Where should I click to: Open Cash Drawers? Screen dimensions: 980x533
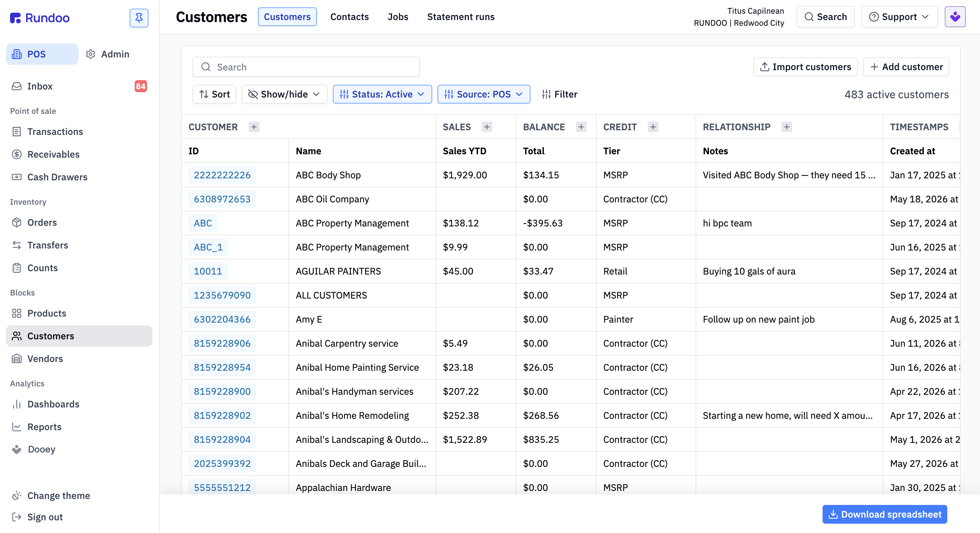79,177
